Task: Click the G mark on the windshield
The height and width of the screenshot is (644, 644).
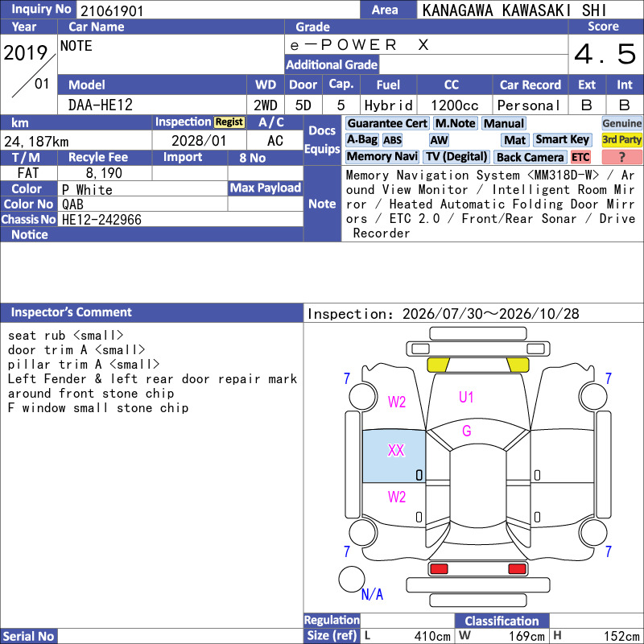Action: click(x=467, y=431)
